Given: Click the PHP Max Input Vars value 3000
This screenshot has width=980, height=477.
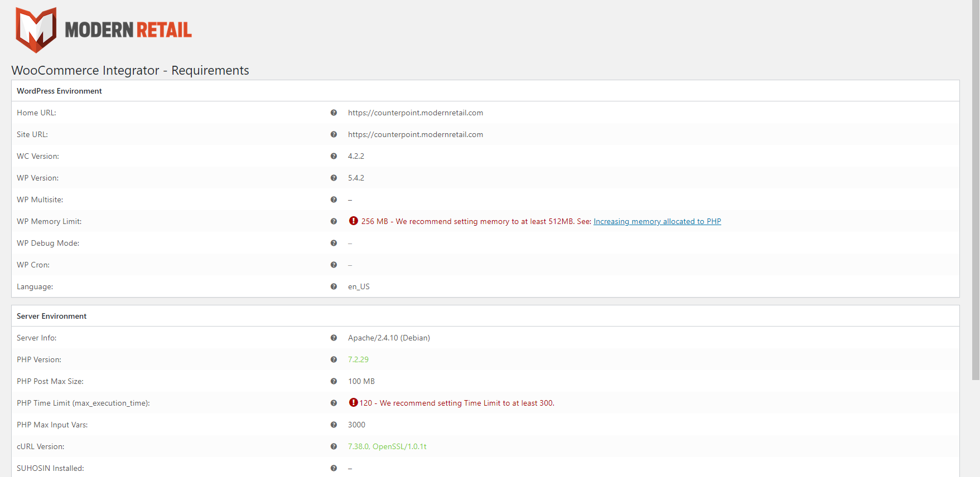Looking at the screenshot, I should pos(356,425).
